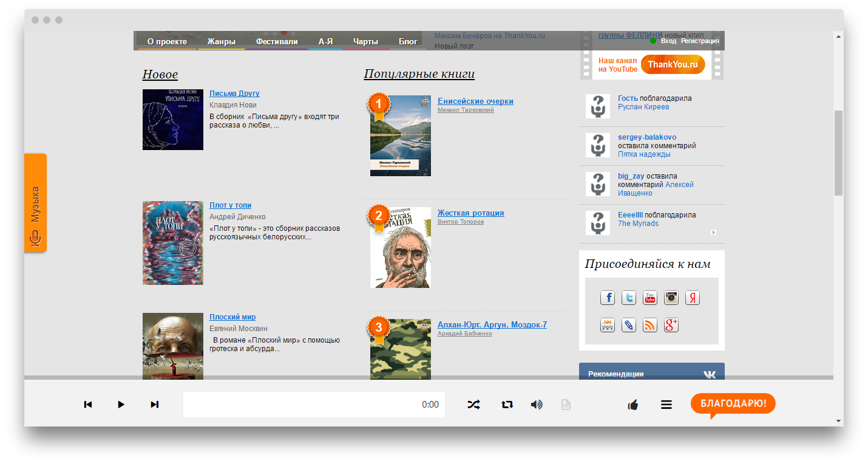Open the Чарты menu item

[365, 42]
